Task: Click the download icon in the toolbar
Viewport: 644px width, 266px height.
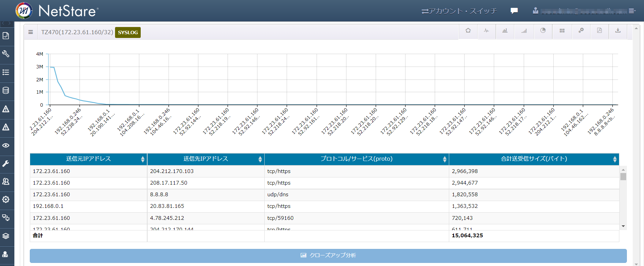Action: point(618,31)
